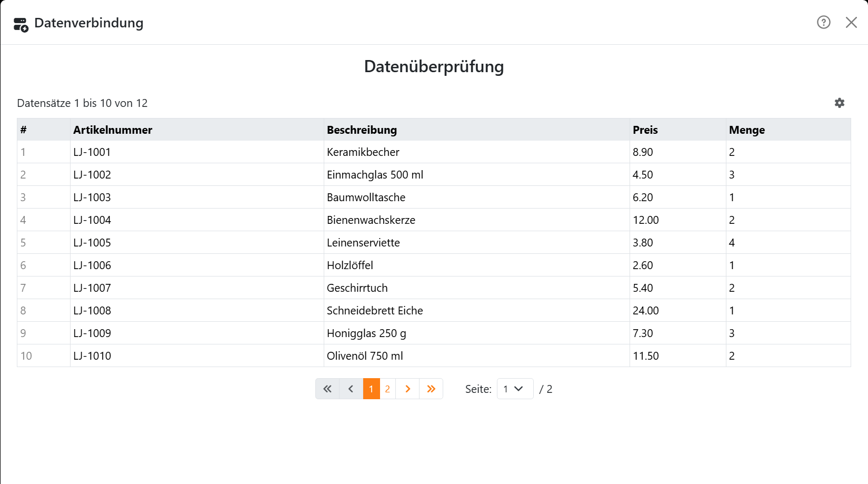Click Schneidebrett Eiche cell
Screen dimensions: 868x484
(x=477, y=311)
